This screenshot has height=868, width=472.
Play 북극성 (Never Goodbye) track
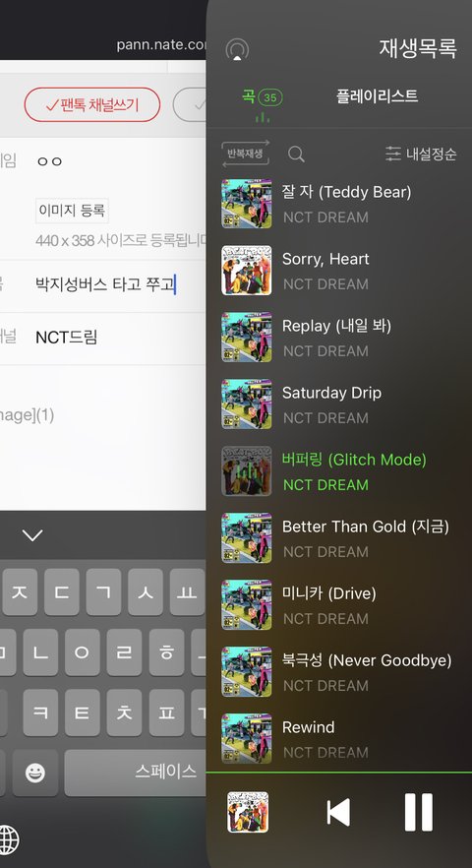pos(338,672)
